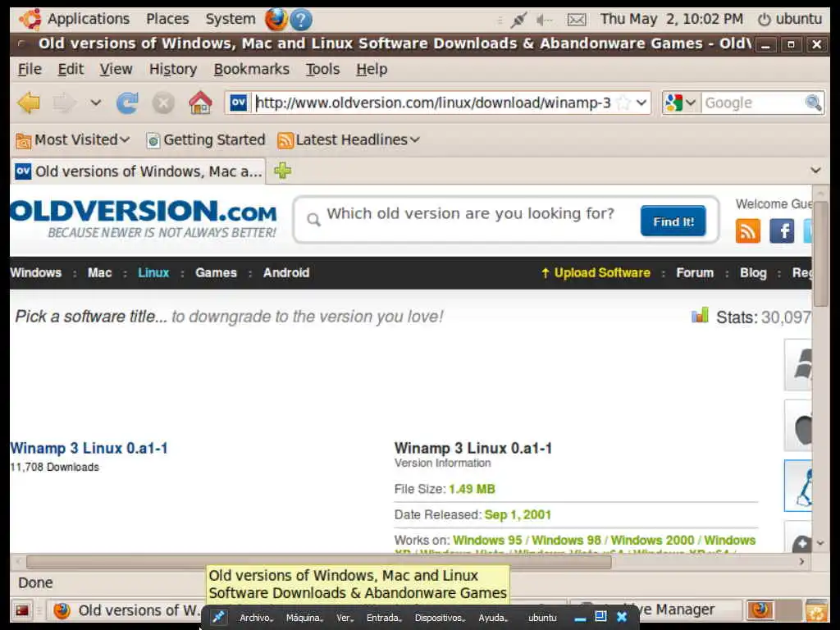Click the greyed forward arrow in Firefox toolbar
840x630 pixels.
64,103
